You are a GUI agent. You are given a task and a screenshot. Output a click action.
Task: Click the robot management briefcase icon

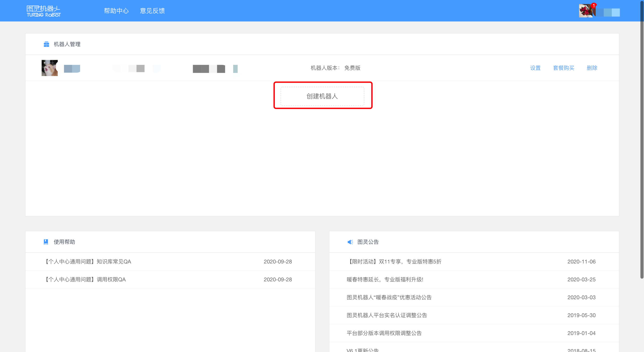coord(46,44)
